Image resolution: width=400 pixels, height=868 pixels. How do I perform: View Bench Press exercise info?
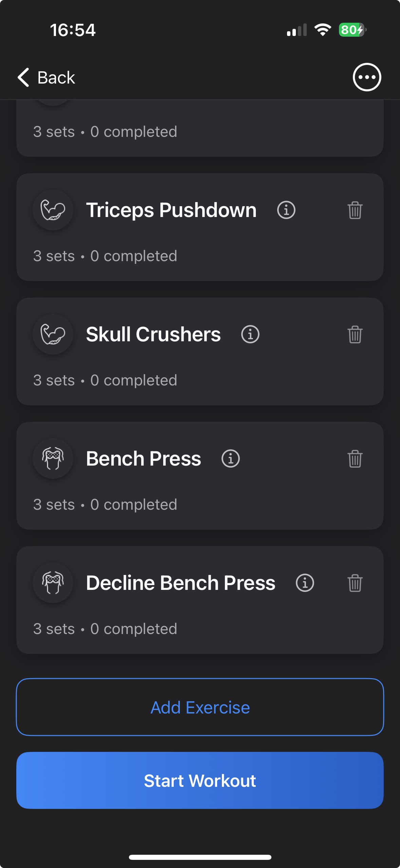click(x=230, y=459)
